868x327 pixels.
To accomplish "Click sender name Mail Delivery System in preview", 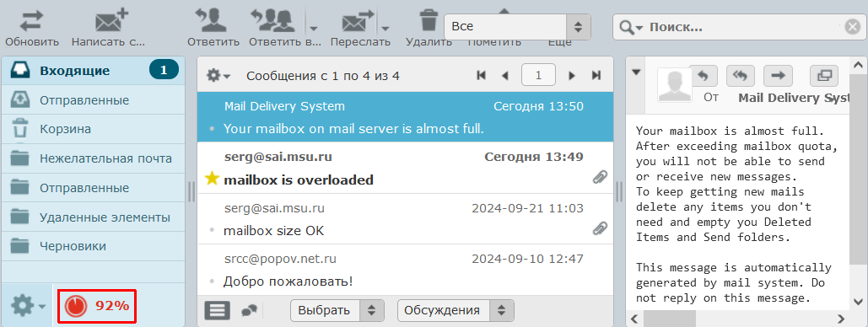I will pos(793,98).
